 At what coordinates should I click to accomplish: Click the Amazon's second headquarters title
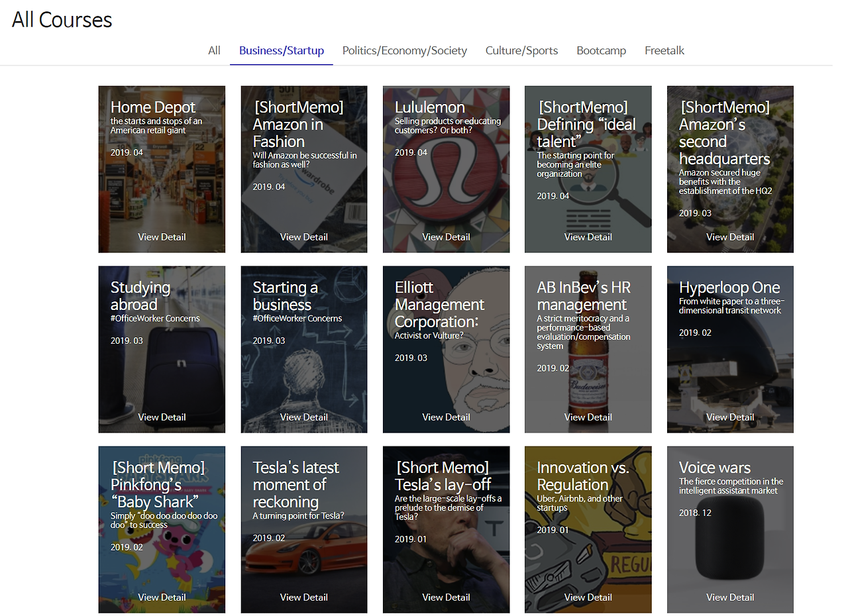pos(725,133)
